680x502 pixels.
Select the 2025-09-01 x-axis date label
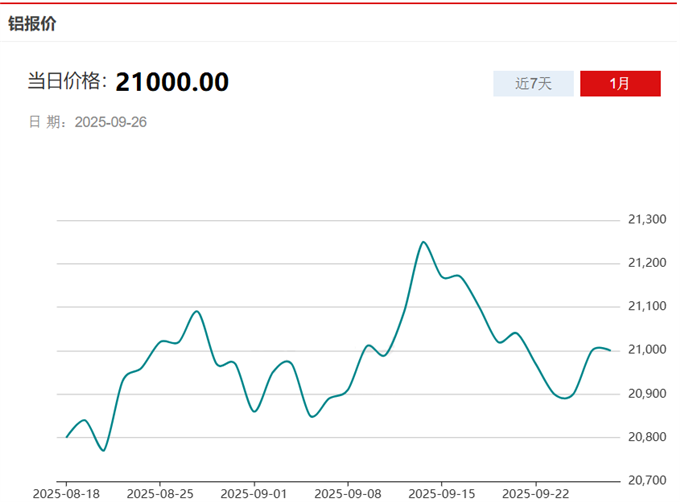click(254, 493)
